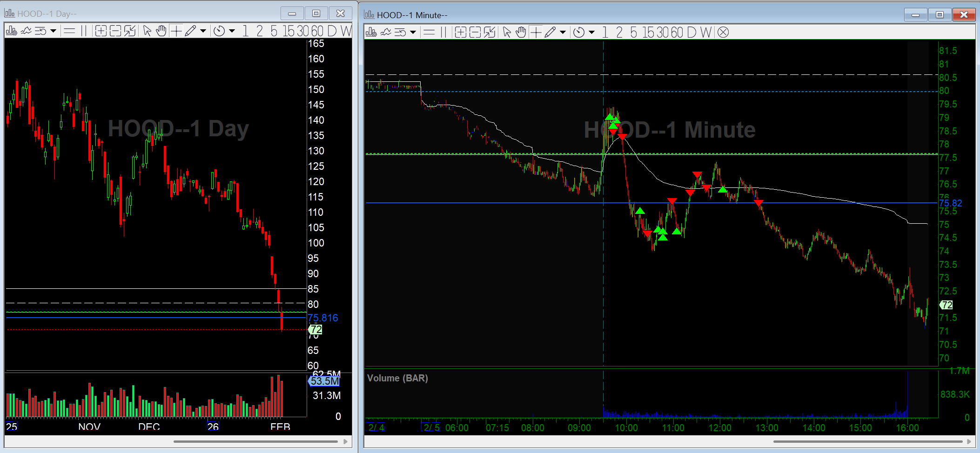Open indicators/studies icon in the Minute chart

point(386,32)
